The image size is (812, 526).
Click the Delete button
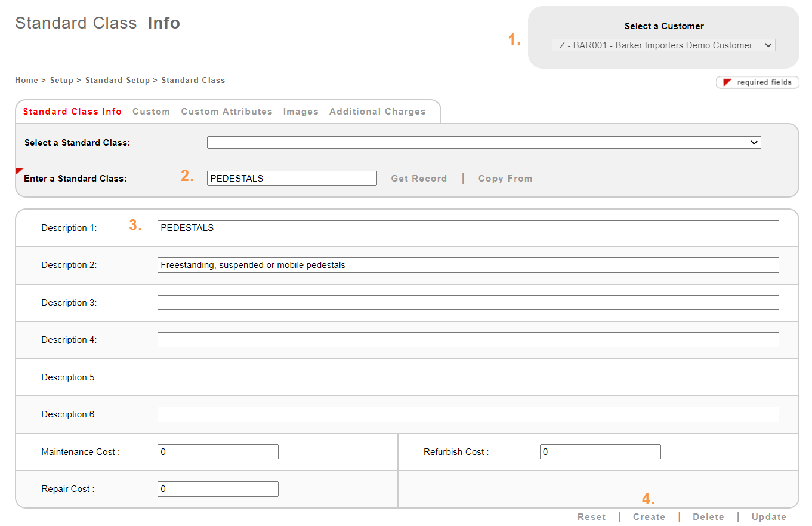708,517
